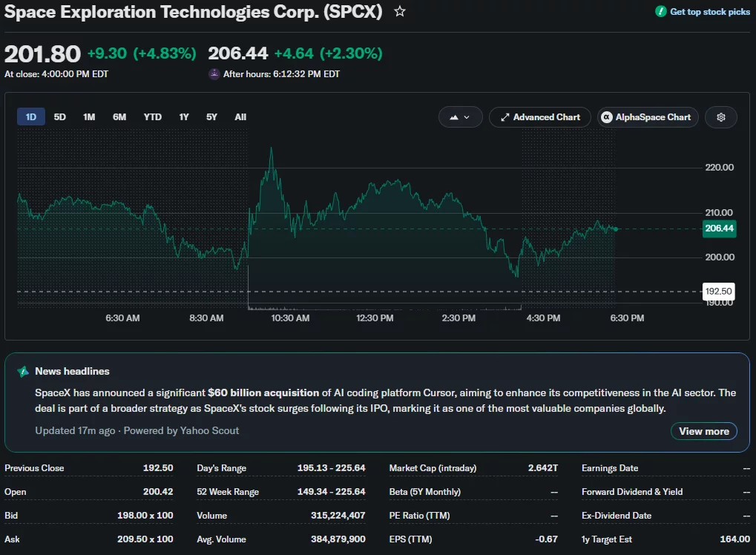Click the Volume value 315,224,407

(338, 515)
